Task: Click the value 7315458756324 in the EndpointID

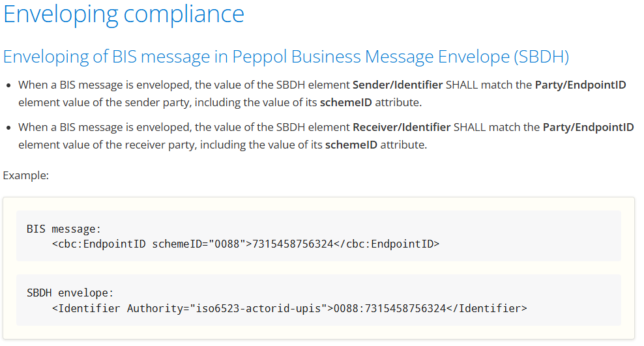Action: (293, 244)
